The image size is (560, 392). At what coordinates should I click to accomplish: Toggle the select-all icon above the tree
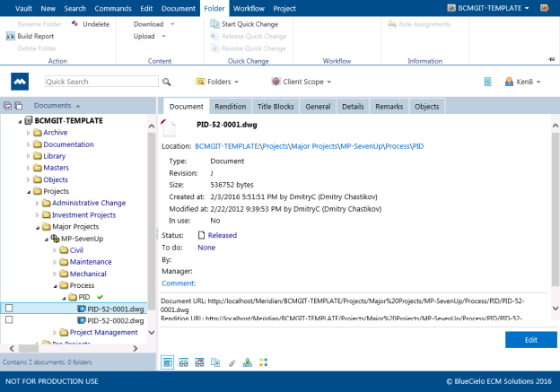[8, 106]
